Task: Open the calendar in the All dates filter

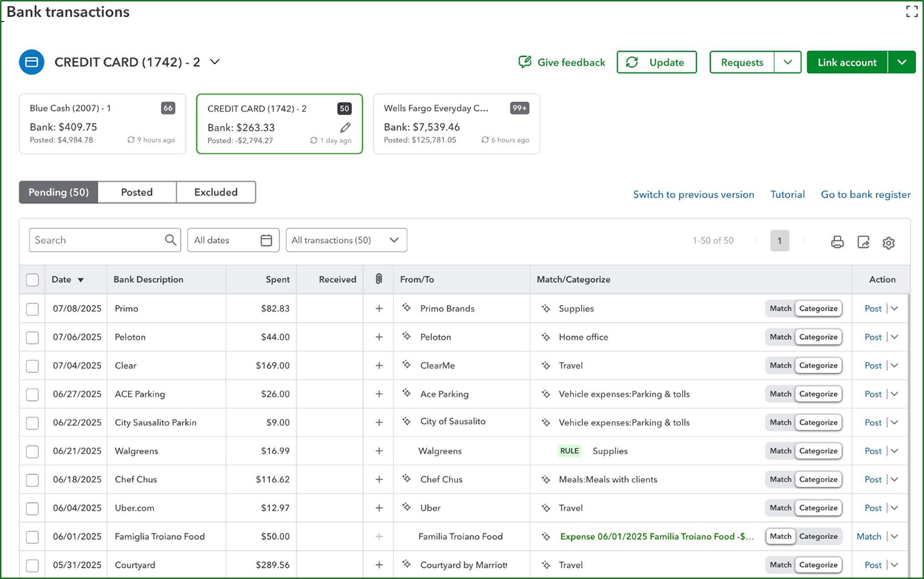Action: [269, 239]
